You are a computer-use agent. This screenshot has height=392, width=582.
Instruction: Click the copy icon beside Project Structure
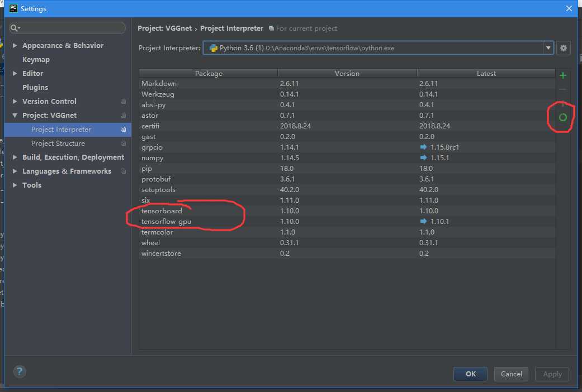click(123, 143)
